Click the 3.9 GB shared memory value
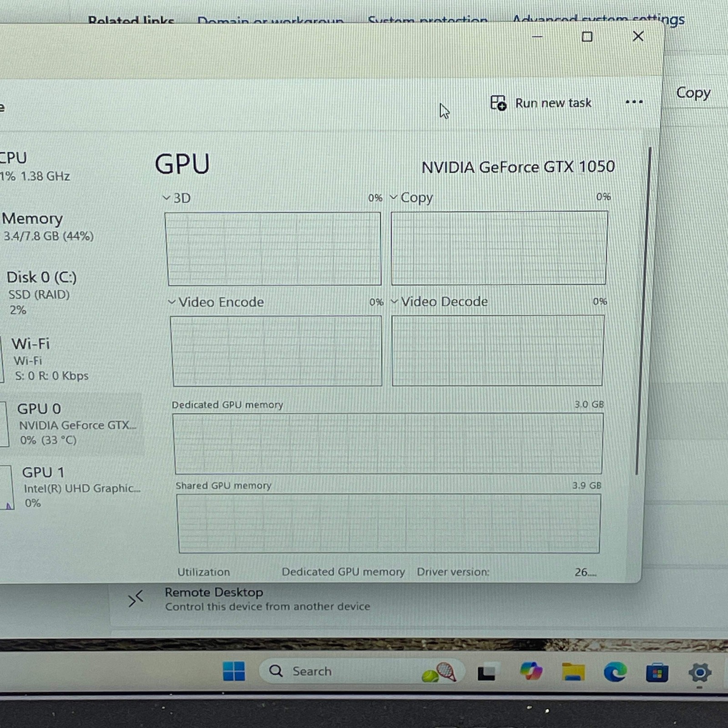The width and height of the screenshot is (728, 728). point(586,485)
